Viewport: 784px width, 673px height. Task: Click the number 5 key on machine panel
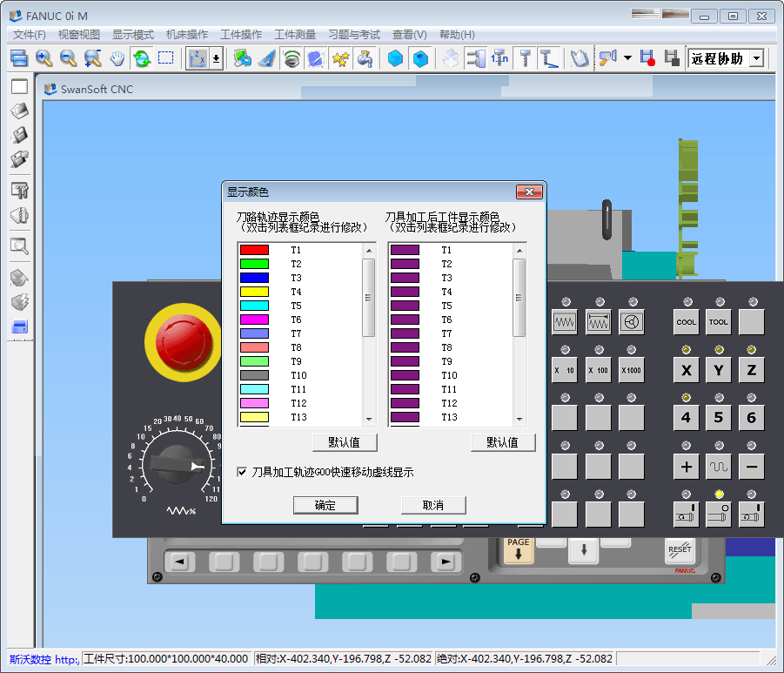click(719, 418)
